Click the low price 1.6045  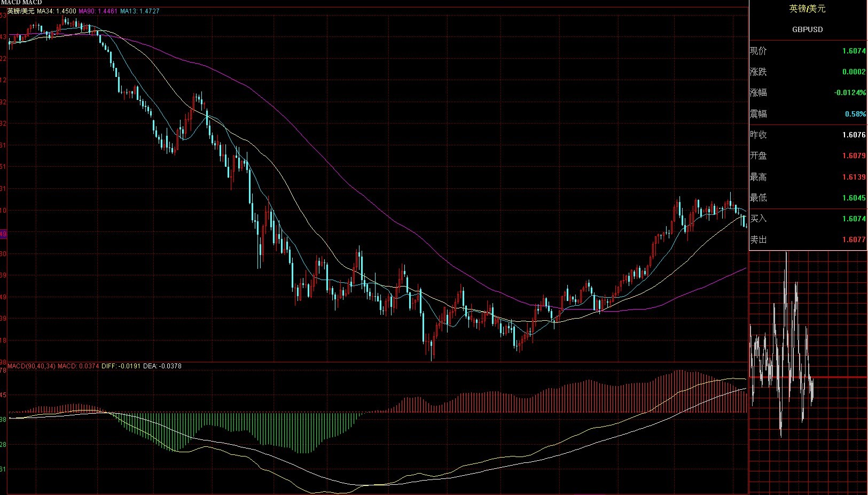click(x=854, y=198)
